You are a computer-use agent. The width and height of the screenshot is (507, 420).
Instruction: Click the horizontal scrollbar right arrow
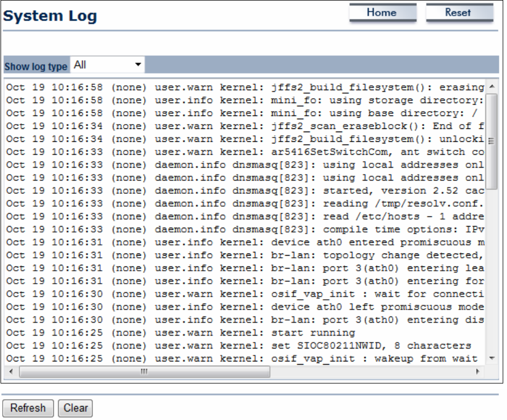pos(477,372)
